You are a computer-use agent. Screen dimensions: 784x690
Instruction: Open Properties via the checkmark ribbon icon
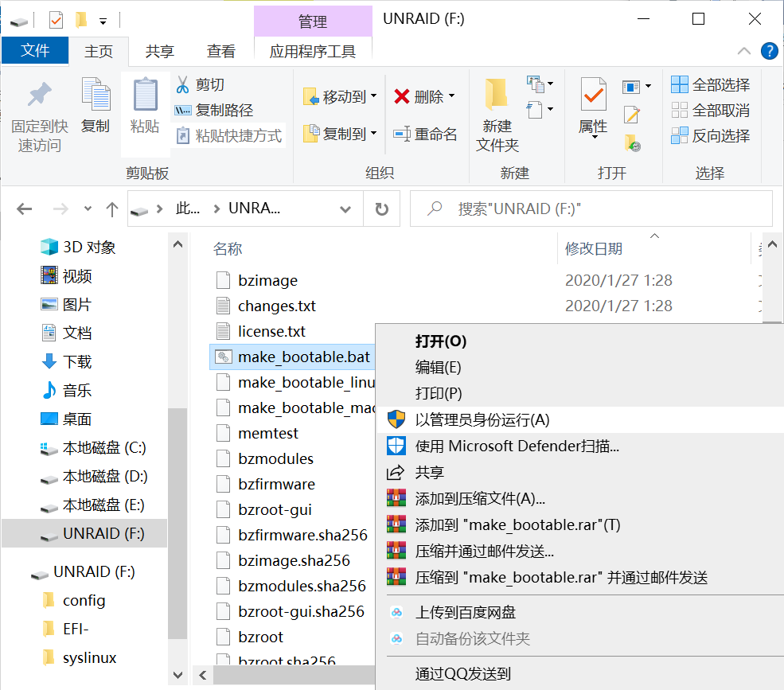(x=593, y=96)
